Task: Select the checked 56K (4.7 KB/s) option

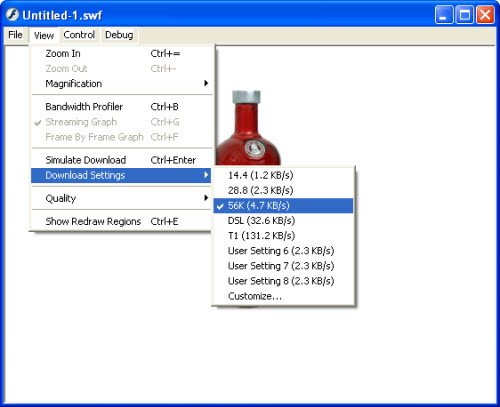Action: click(x=283, y=205)
